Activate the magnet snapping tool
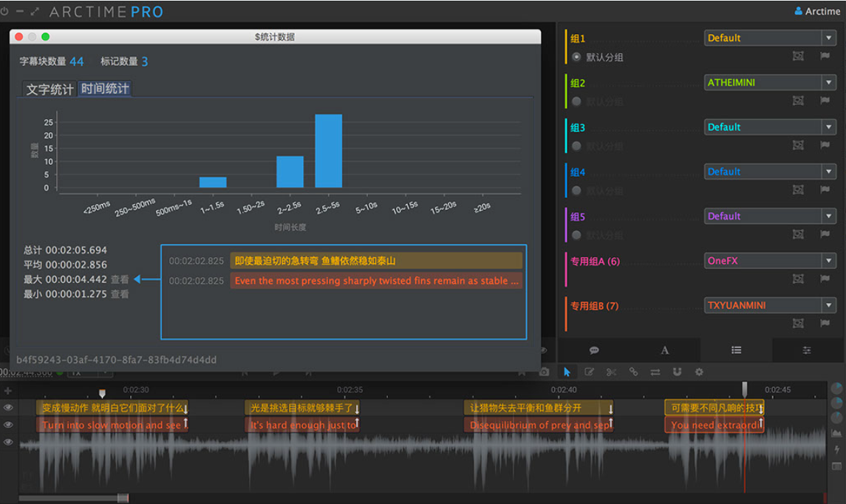This screenshot has height=504, width=846. (677, 372)
